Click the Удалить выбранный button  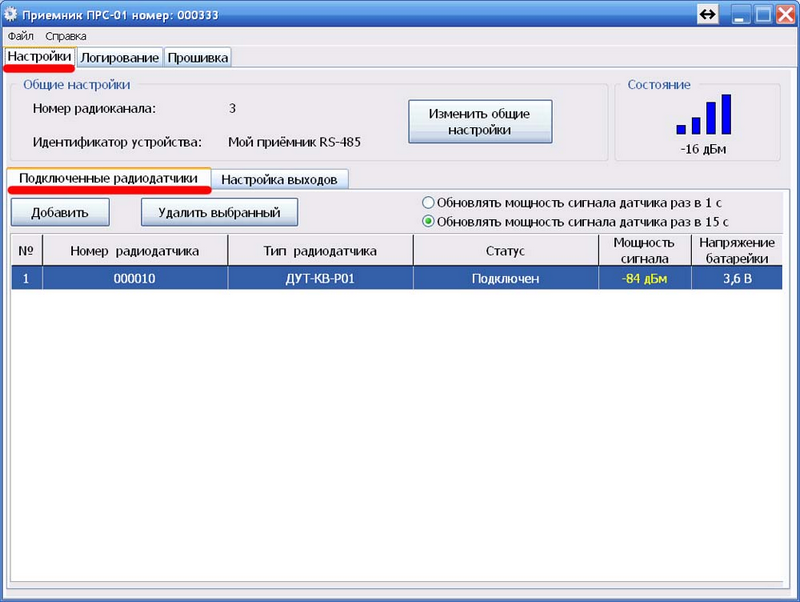[x=219, y=212]
